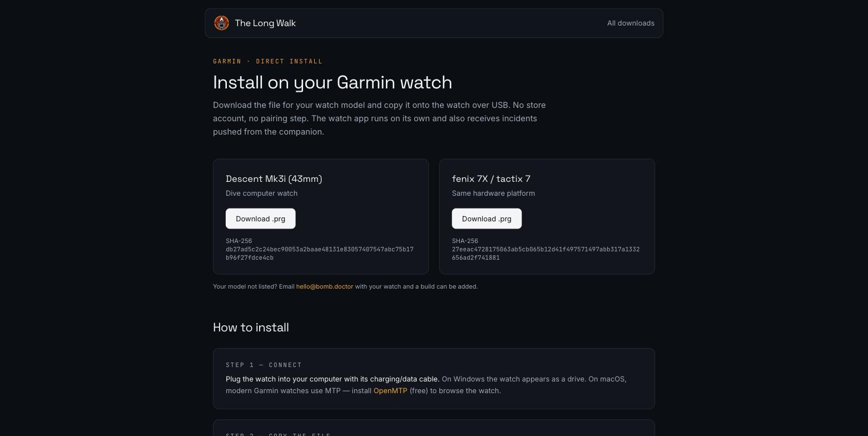Click the 'How to install' heading
The image size is (868, 436).
251,327
